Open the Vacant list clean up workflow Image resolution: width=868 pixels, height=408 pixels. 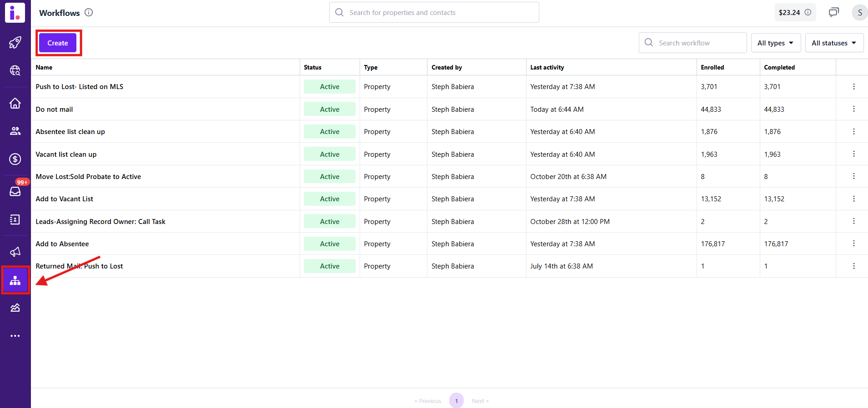point(66,154)
